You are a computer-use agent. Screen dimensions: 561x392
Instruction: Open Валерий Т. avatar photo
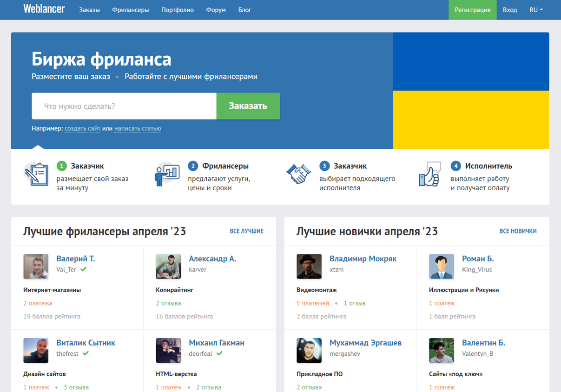36,266
